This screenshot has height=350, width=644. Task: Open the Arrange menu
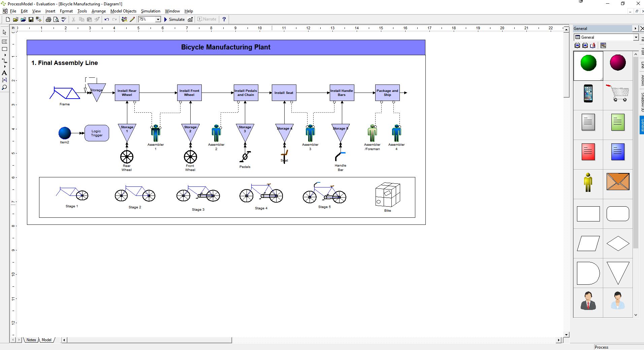tap(99, 11)
